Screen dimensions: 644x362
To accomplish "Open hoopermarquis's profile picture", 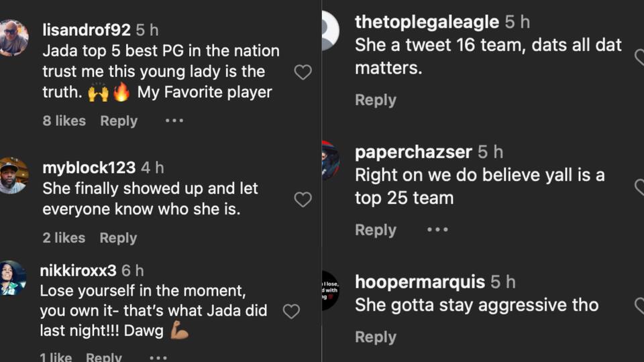I will tap(330, 291).
